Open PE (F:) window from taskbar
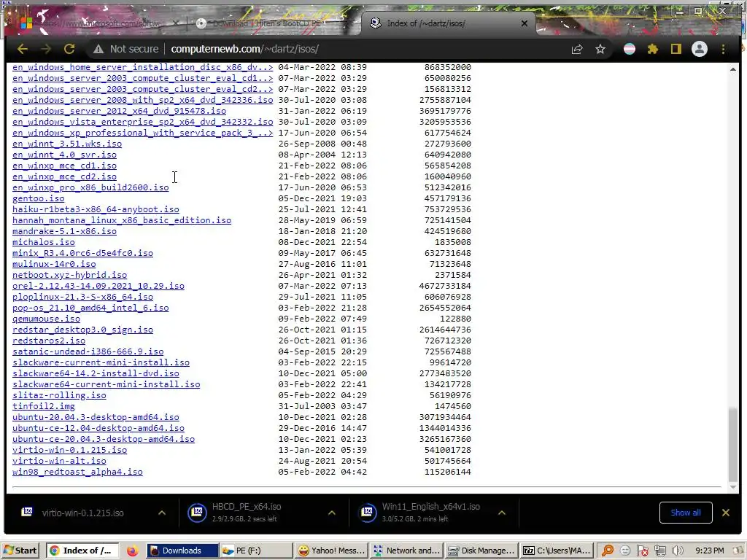This screenshot has width=747, height=560. 255,551
